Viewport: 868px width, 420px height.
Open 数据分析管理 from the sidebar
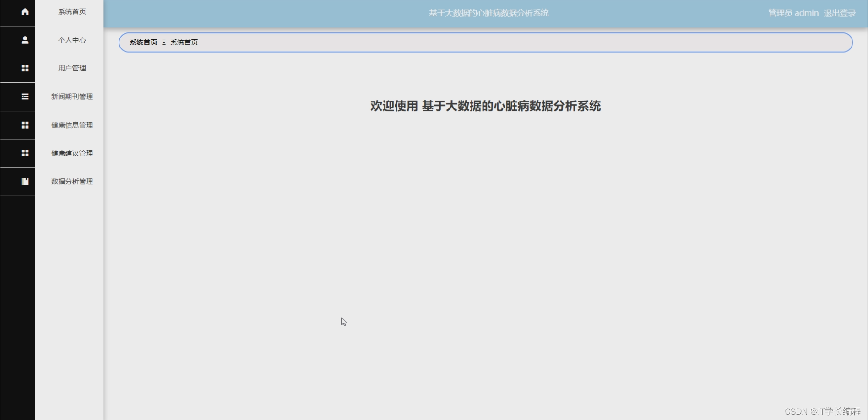[72, 182]
